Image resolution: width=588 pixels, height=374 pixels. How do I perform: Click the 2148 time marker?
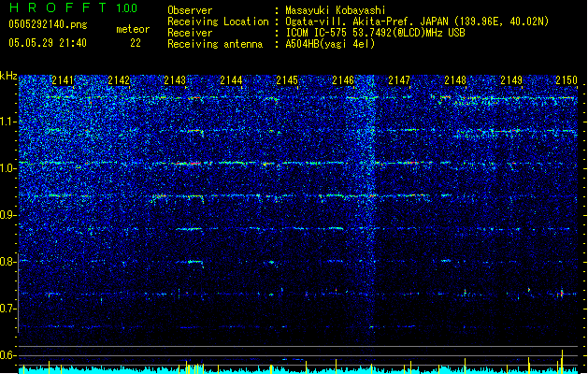455,80
